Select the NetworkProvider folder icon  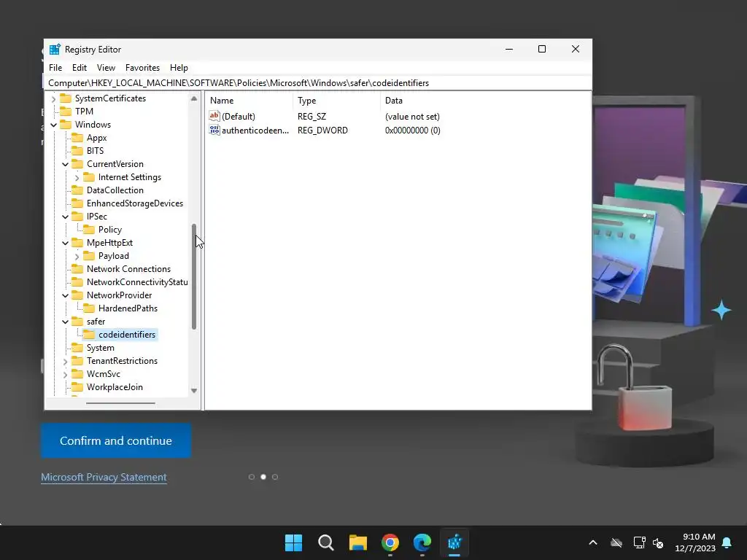click(77, 295)
